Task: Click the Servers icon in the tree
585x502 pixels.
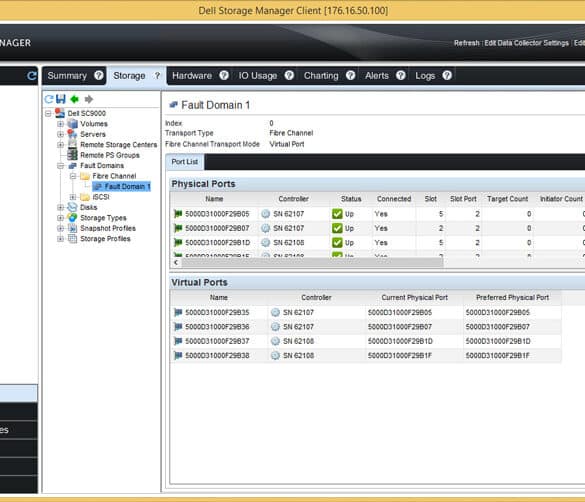Action: tap(72, 134)
